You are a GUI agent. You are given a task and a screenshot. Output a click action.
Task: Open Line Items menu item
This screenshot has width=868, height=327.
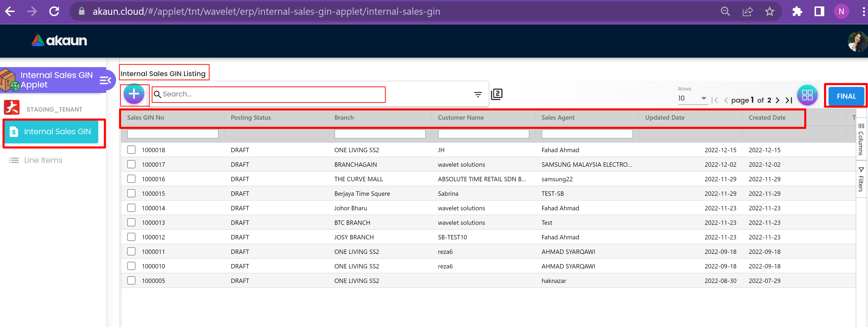point(43,160)
